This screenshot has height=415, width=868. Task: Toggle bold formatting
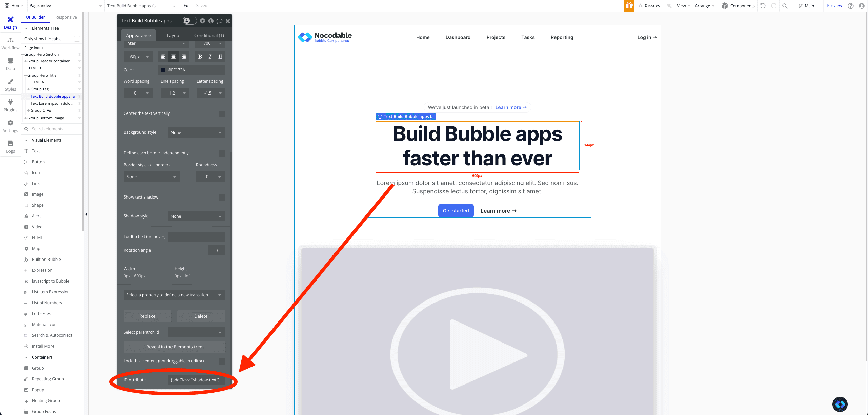pos(200,57)
